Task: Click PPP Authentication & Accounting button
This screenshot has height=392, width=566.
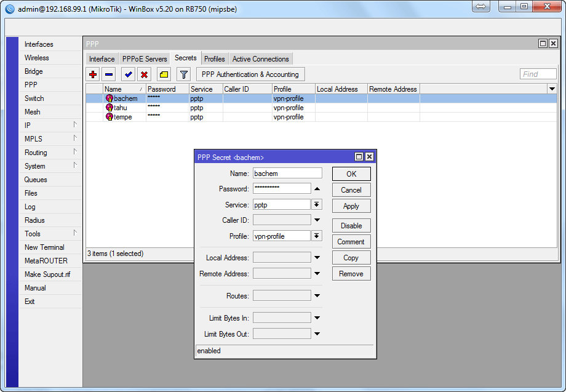Action: tap(250, 74)
